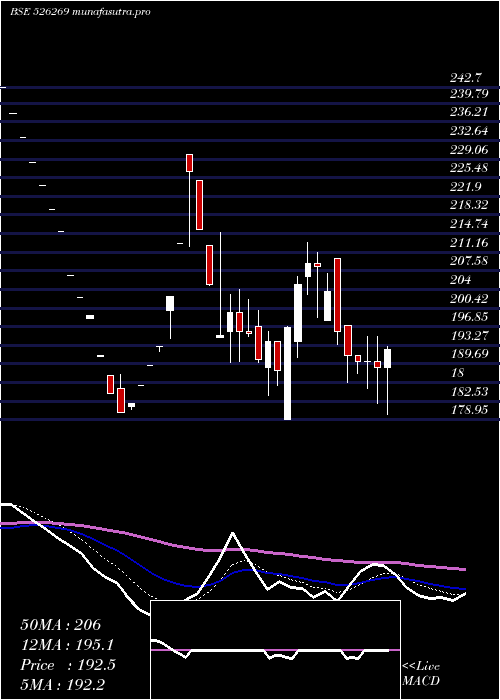Select the 229.06 price level label
The image size is (500, 700).
point(469,149)
